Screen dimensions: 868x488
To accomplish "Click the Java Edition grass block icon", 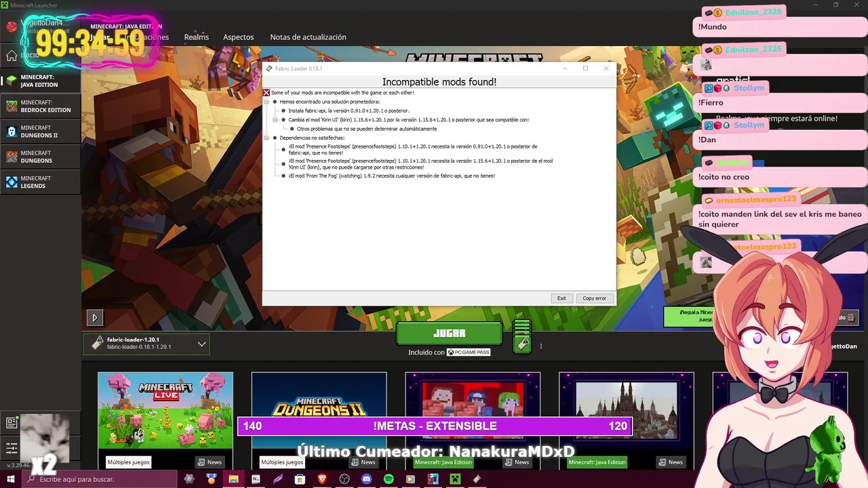I will coord(12,81).
